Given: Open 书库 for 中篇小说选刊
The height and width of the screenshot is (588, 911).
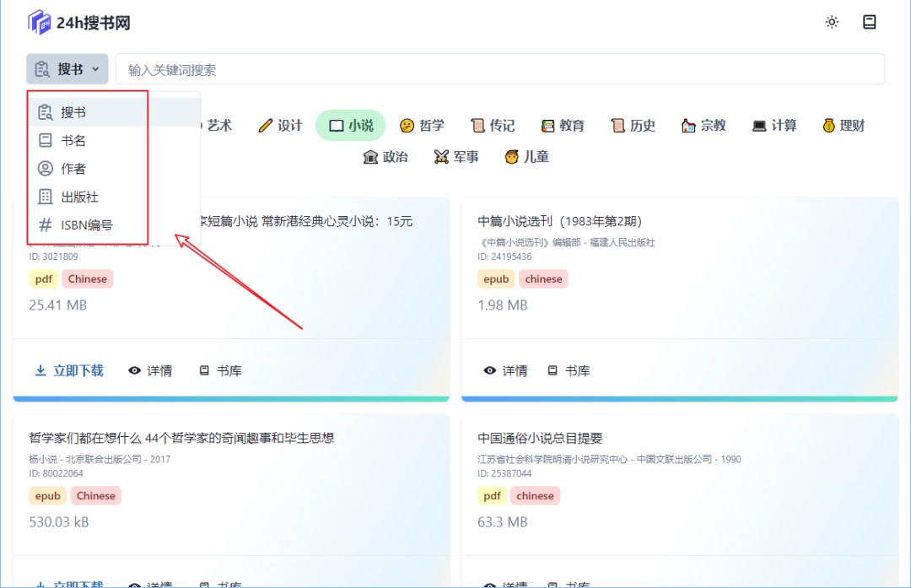Looking at the screenshot, I should [569, 370].
